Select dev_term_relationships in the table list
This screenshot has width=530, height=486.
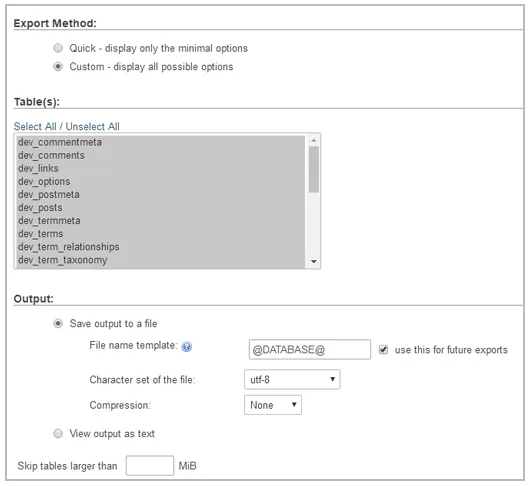point(161,247)
